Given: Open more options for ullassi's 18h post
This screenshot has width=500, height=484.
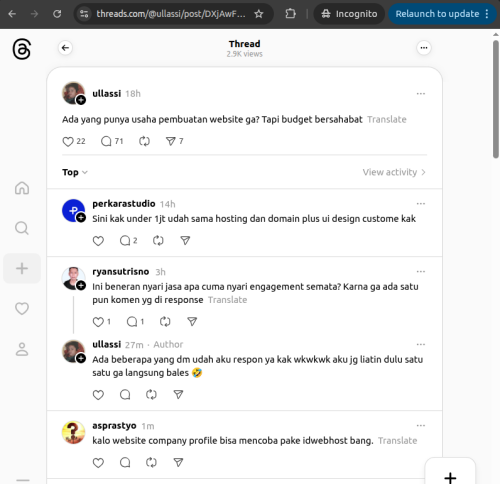Looking at the screenshot, I should [x=421, y=94].
